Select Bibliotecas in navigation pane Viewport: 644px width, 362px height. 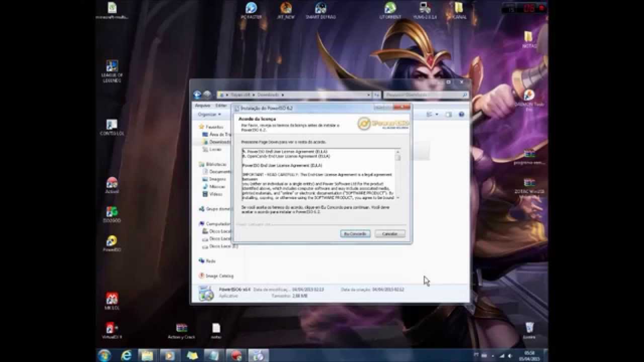(212, 164)
